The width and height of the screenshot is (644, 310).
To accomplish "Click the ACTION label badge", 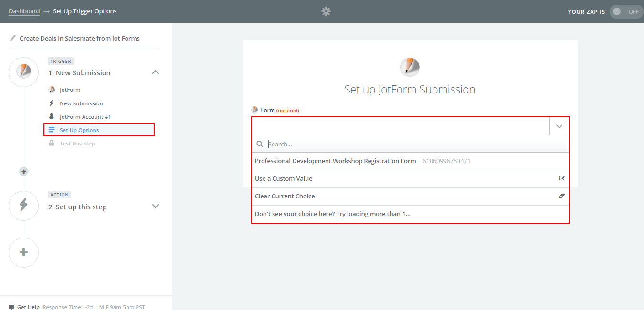I will pos(60,195).
